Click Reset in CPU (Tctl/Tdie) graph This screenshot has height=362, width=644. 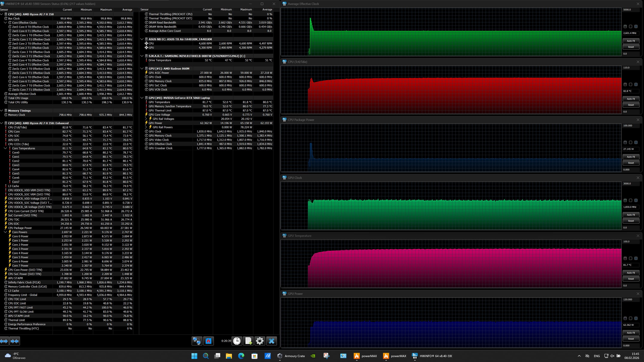[631, 105]
